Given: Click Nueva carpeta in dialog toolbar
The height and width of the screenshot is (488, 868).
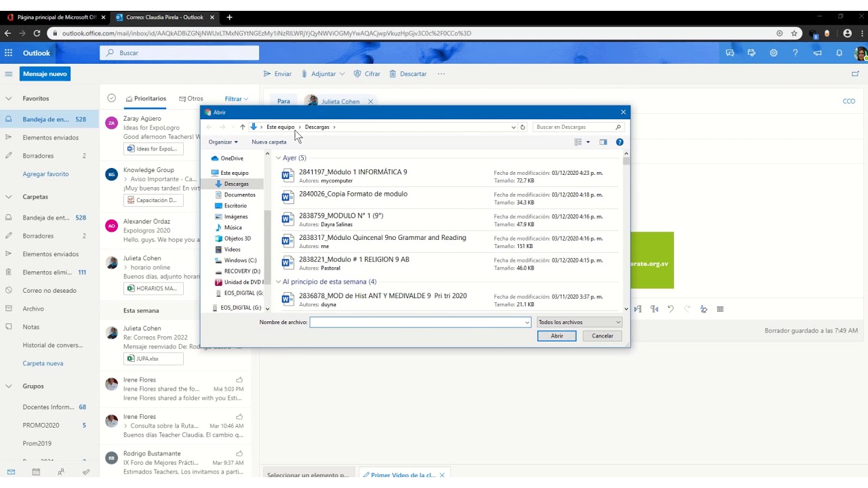Looking at the screenshot, I should [269, 142].
